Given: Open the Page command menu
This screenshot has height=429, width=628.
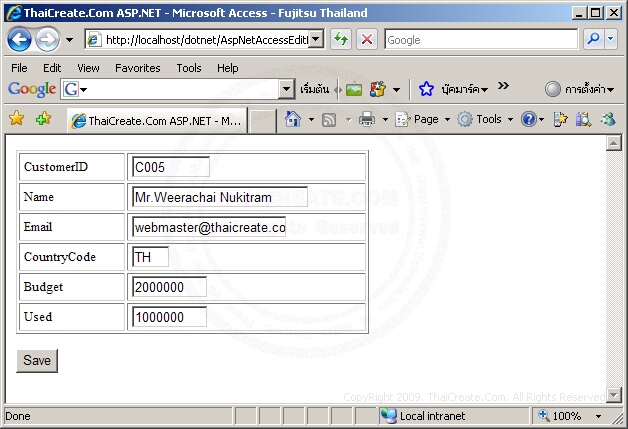Looking at the screenshot, I should [x=423, y=119].
